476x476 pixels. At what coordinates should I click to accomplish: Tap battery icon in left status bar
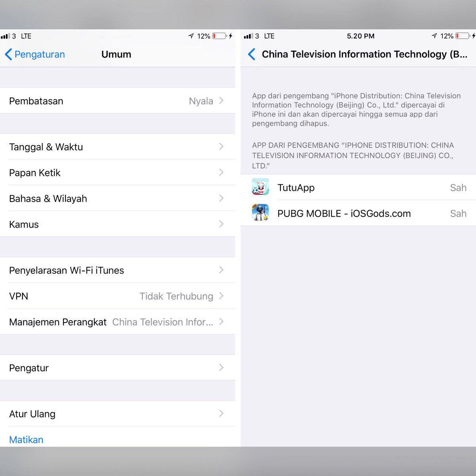[x=219, y=36]
